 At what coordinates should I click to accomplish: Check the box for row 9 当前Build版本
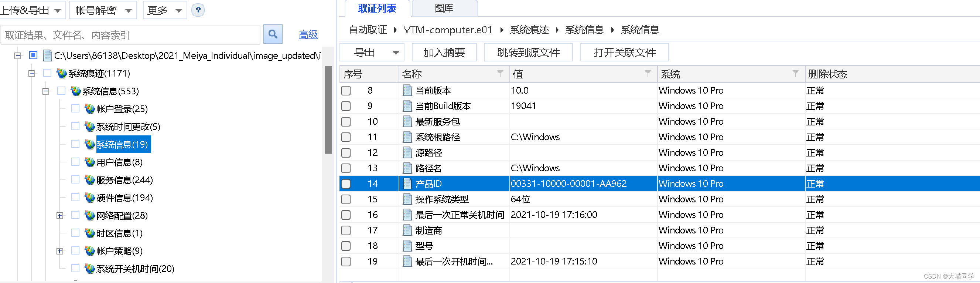pos(346,106)
